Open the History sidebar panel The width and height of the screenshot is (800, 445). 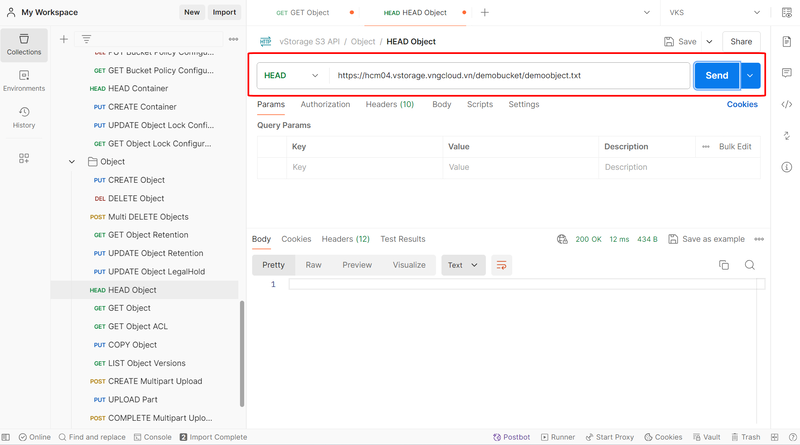[x=24, y=117]
